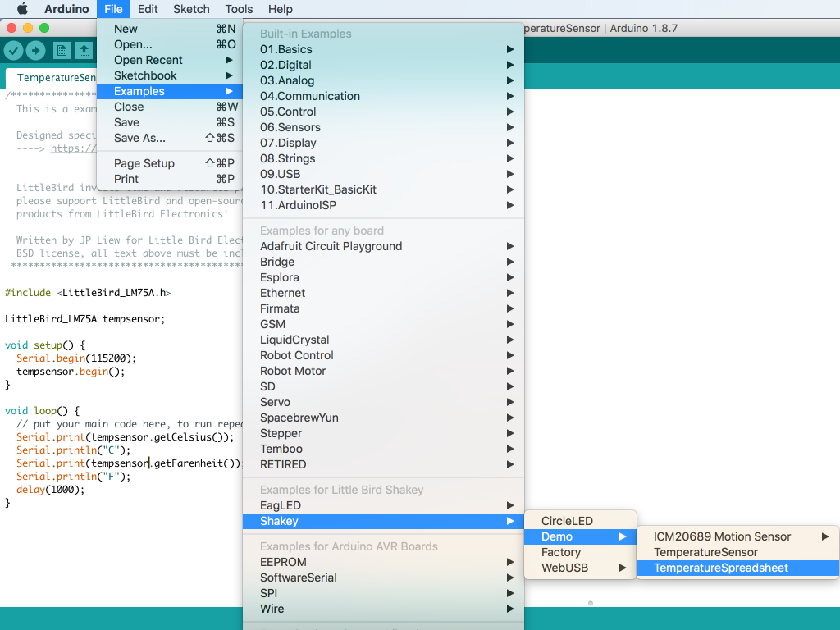Open the Servo library examples
840x630 pixels.
click(x=384, y=401)
